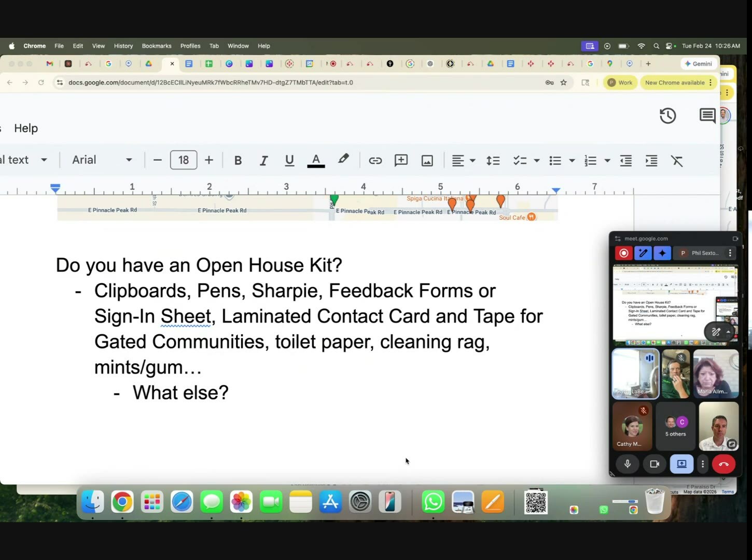
Task: Open the text color picker
Action: [x=316, y=160]
